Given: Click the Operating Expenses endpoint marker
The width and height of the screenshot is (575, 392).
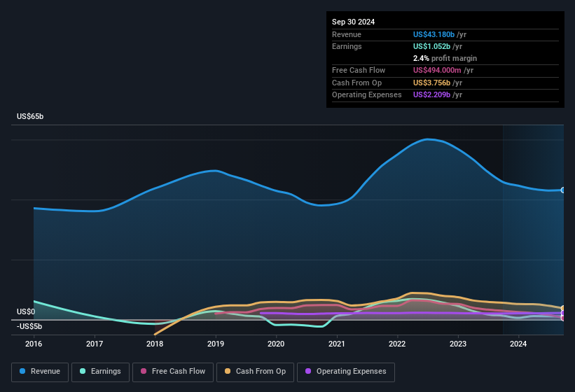Looking at the screenshot, I should pos(563,313).
